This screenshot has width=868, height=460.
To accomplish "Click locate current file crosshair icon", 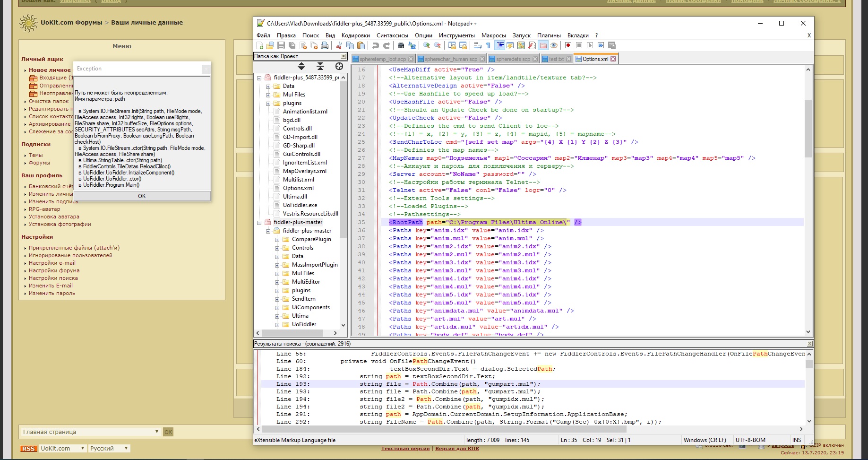I will (339, 66).
